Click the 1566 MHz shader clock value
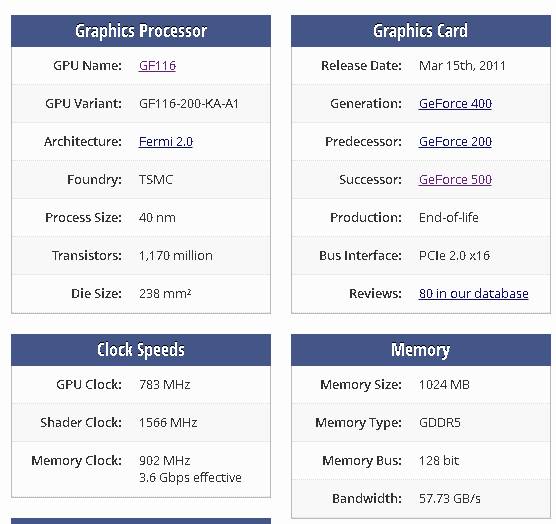This screenshot has width=556, height=524. 168,423
